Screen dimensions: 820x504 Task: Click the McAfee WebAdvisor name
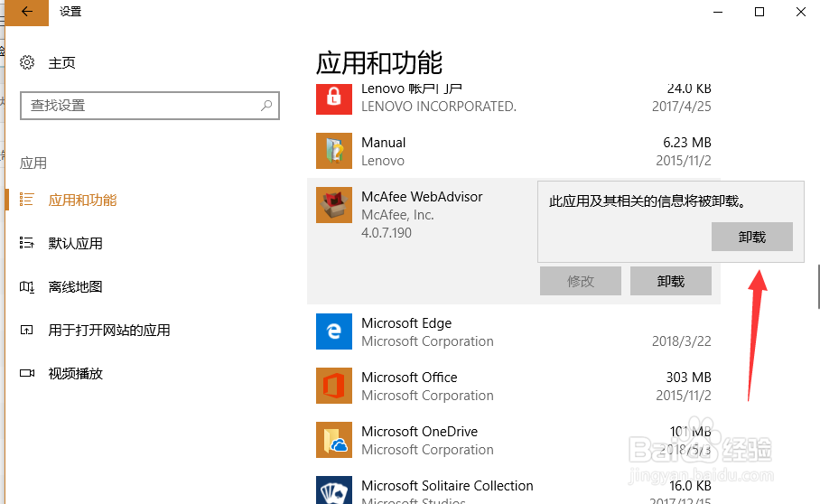tap(422, 197)
